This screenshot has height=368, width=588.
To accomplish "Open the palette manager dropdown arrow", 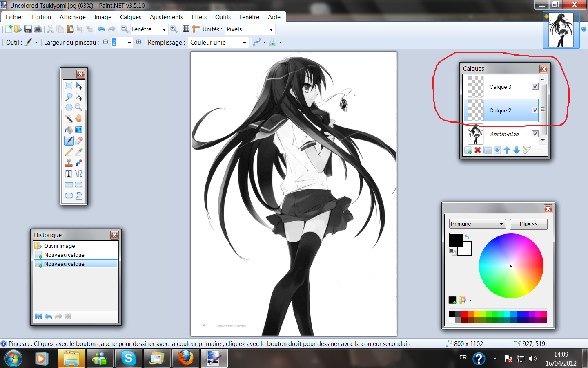I will coord(470,300).
